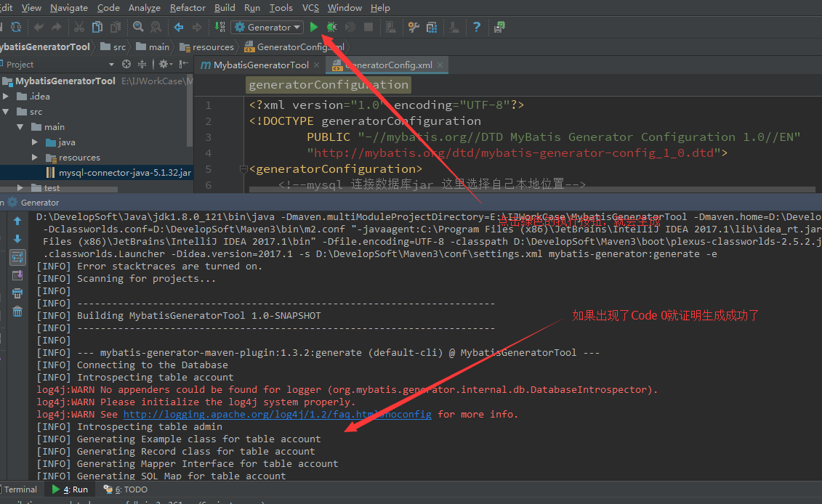Click the Scroll from Source target icon
Image resolution: width=822 pixels, height=504 pixels.
[126, 65]
